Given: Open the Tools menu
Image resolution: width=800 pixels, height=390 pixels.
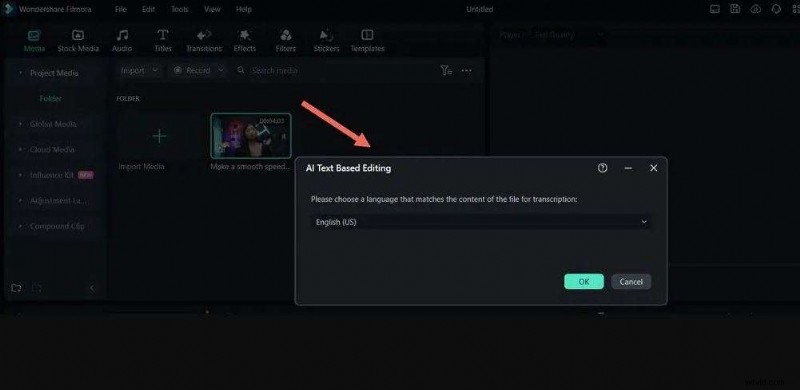Looking at the screenshot, I should click(179, 9).
